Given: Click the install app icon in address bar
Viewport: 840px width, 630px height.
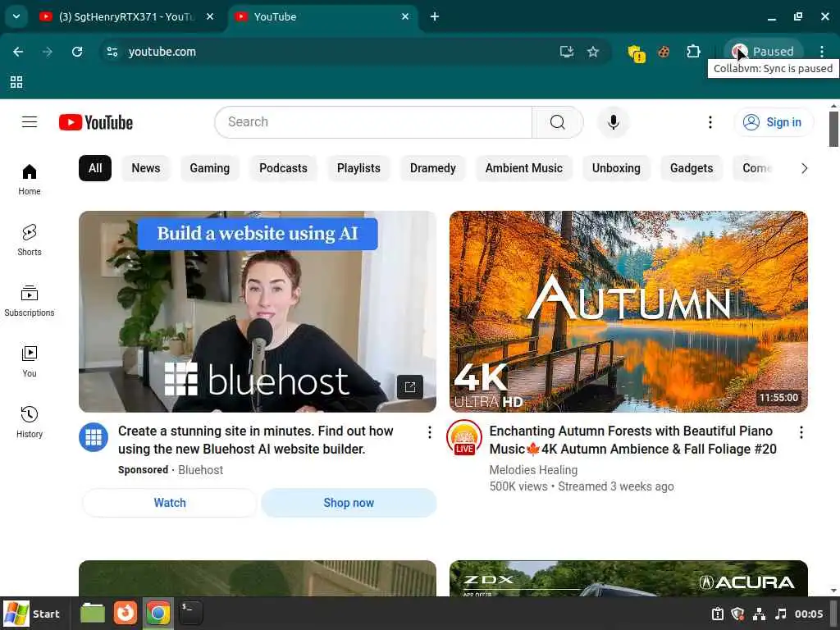Looking at the screenshot, I should [x=567, y=52].
